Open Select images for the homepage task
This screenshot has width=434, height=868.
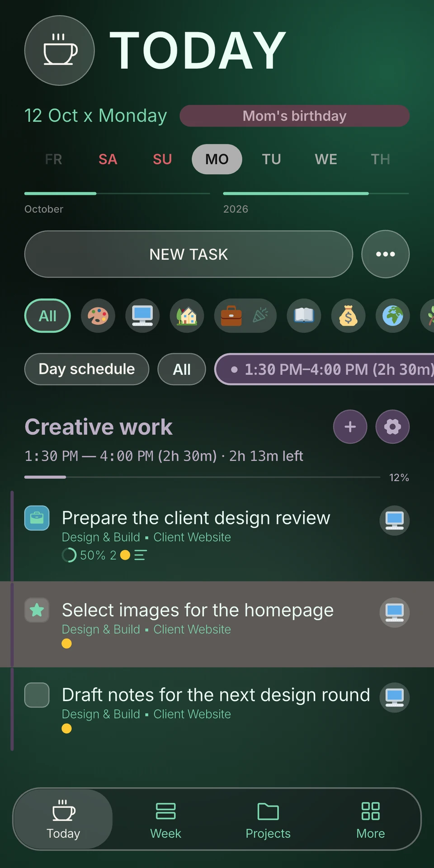click(x=198, y=610)
